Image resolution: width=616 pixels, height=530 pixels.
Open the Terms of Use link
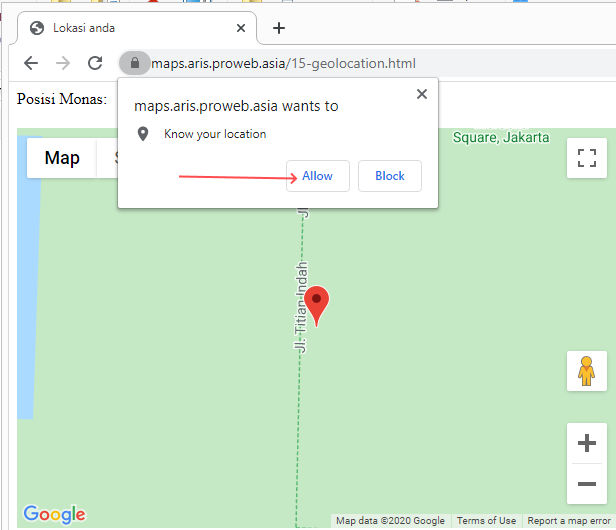[486, 521]
